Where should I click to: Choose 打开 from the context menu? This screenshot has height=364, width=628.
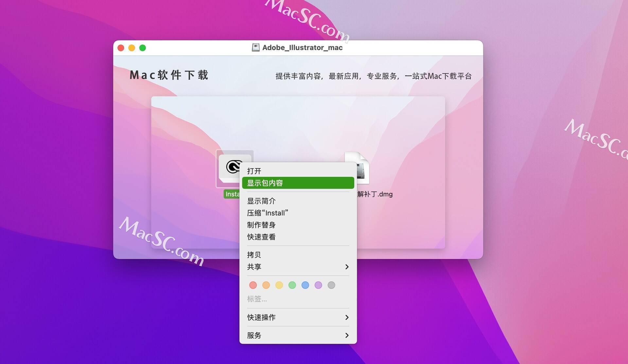tap(298, 171)
